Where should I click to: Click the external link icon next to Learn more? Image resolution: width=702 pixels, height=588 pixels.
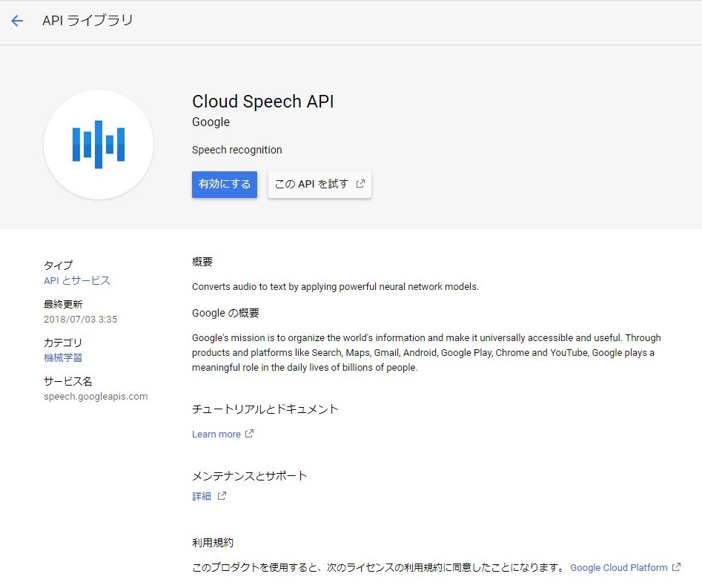point(250,434)
